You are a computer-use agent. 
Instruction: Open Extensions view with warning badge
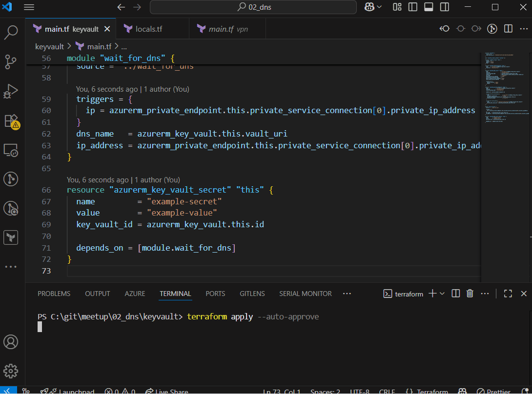(12, 121)
